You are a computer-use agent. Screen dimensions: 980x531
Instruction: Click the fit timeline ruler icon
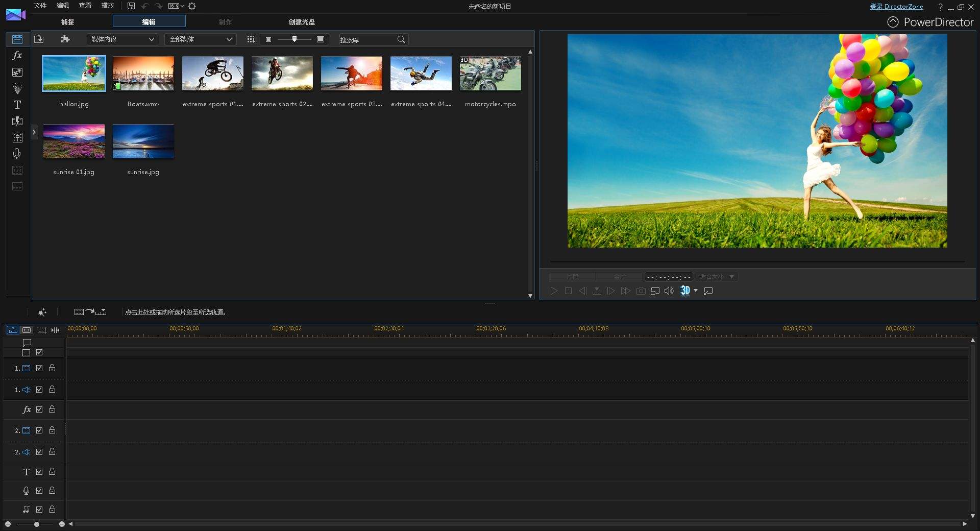pyautogui.click(x=56, y=330)
